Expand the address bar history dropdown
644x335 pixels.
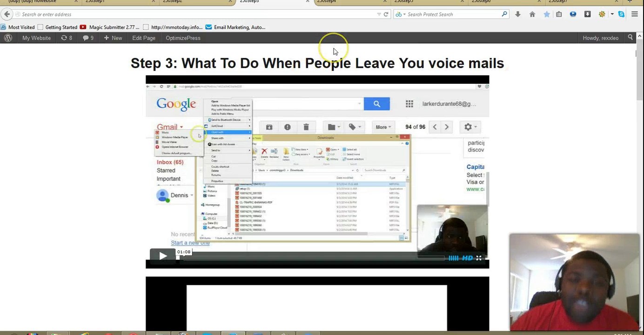pyautogui.click(x=379, y=14)
